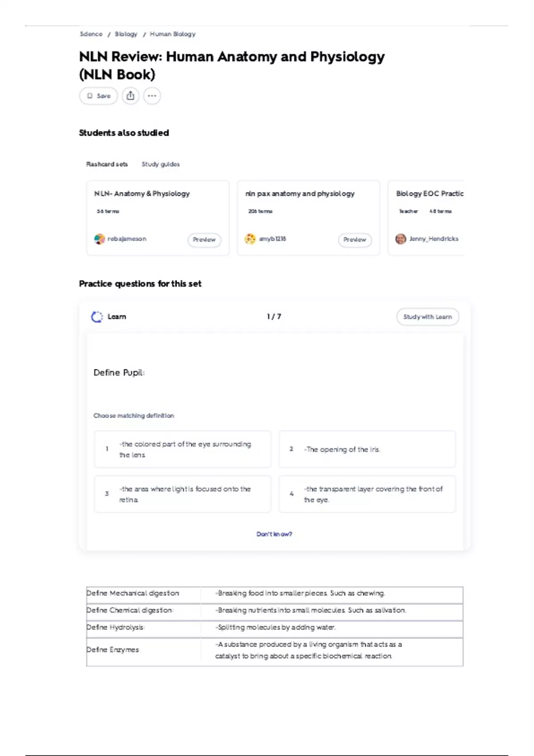Switch to the Flashcard sets tab
Image resolution: width=534 pixels, height=756 pixels.
pyautogui.click(x=107, y=164)
